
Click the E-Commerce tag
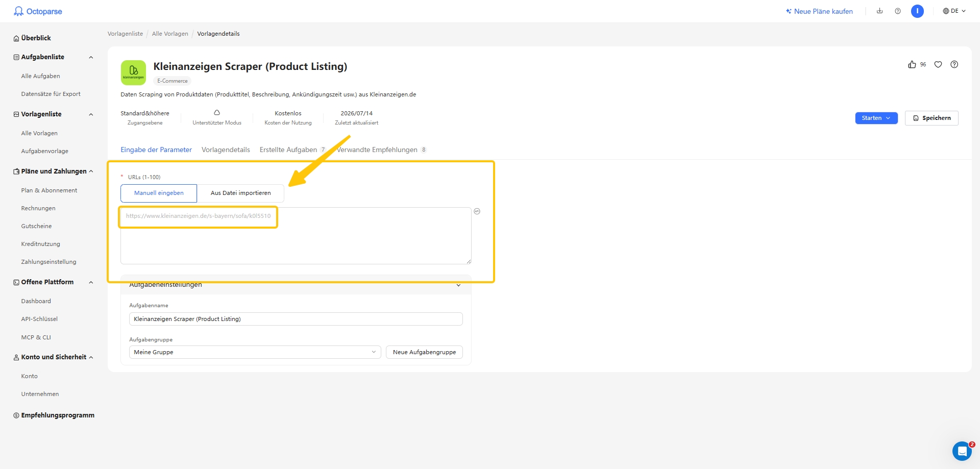point(173,81)
